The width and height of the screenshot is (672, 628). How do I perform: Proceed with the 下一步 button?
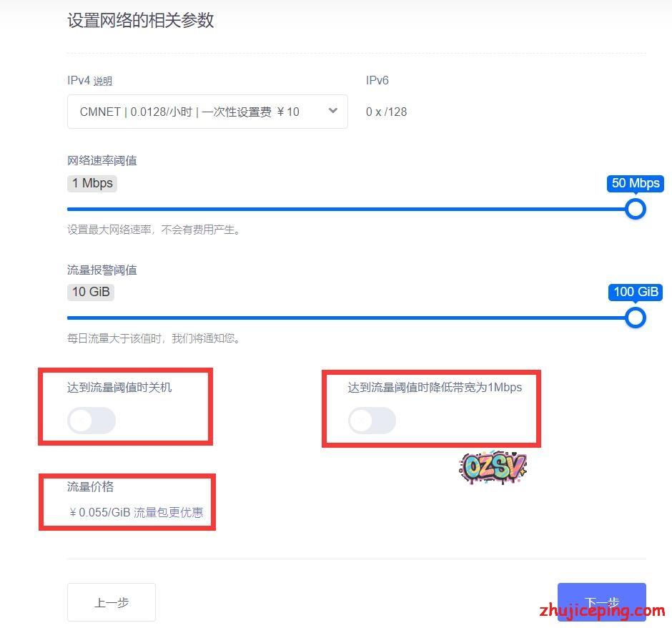click(x=601, y=602)
